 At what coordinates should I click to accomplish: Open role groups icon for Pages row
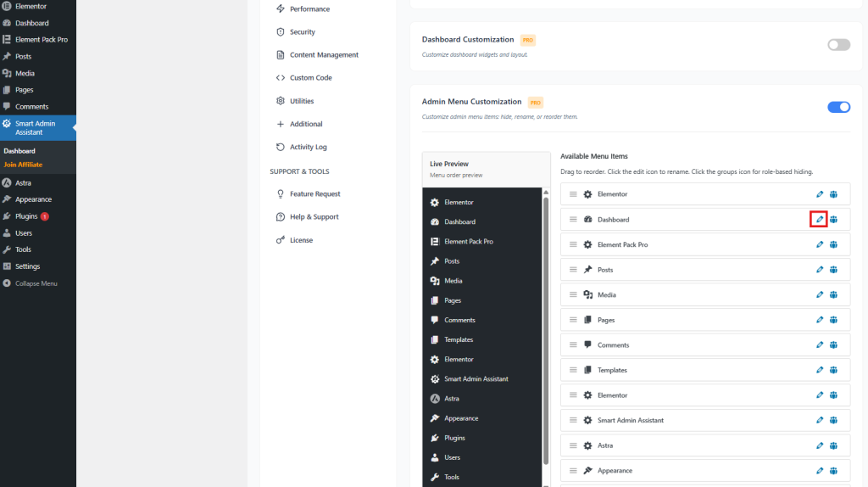tap(834, 320)
